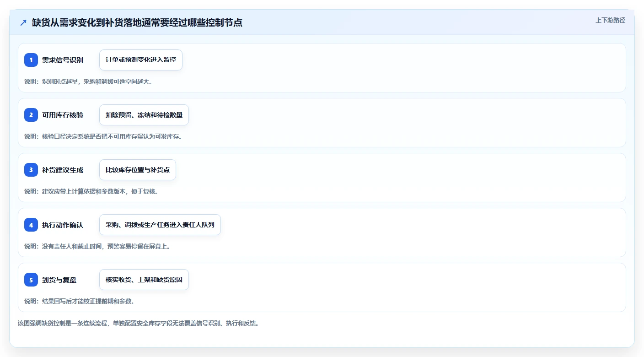
Task: Click the 核实收货、上架和缺货原因 chip
Action: 144,280
